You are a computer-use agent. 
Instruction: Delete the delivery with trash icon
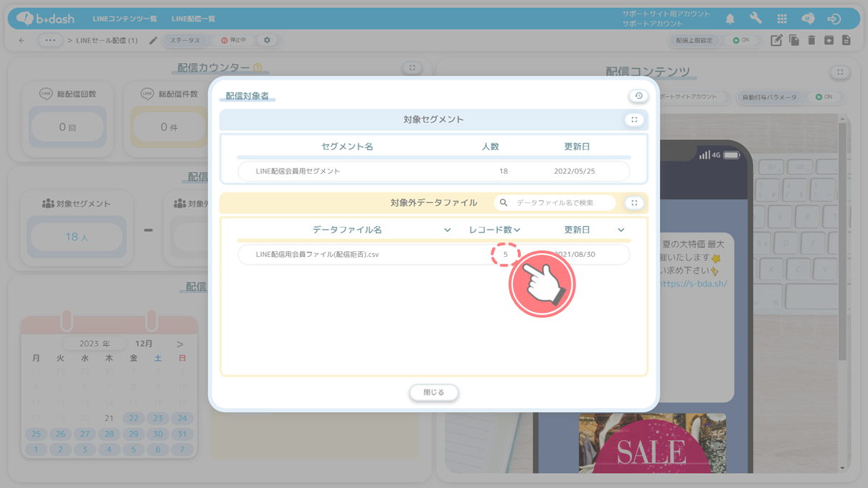pyautogui.click(x=811, y=40)
